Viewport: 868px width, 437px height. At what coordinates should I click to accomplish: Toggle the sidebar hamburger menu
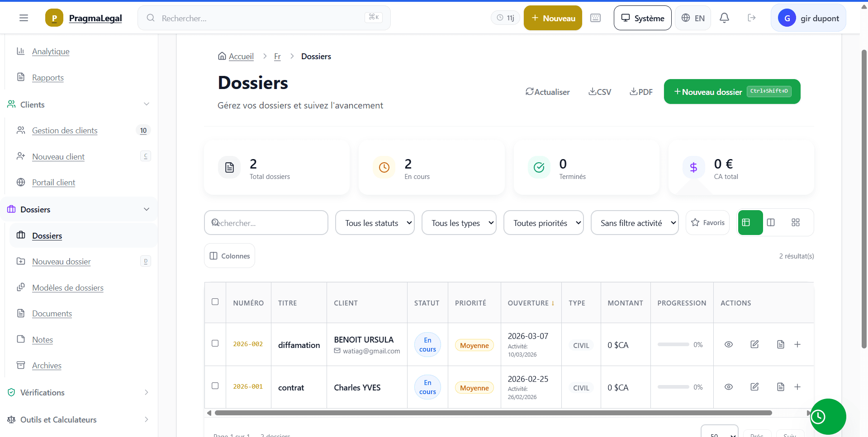pos(24,18)
